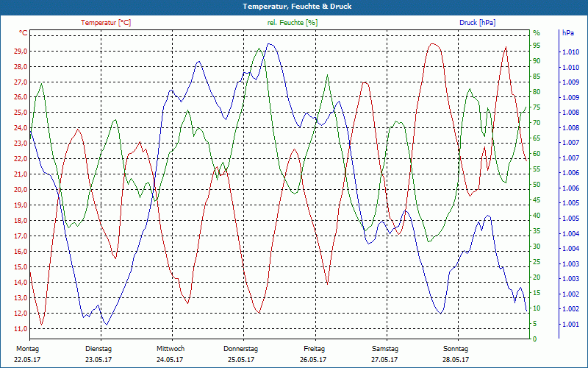Click the blue '1.001' pressure axis value
Viewport: 588px width, 368px height.
pos(570,324)
